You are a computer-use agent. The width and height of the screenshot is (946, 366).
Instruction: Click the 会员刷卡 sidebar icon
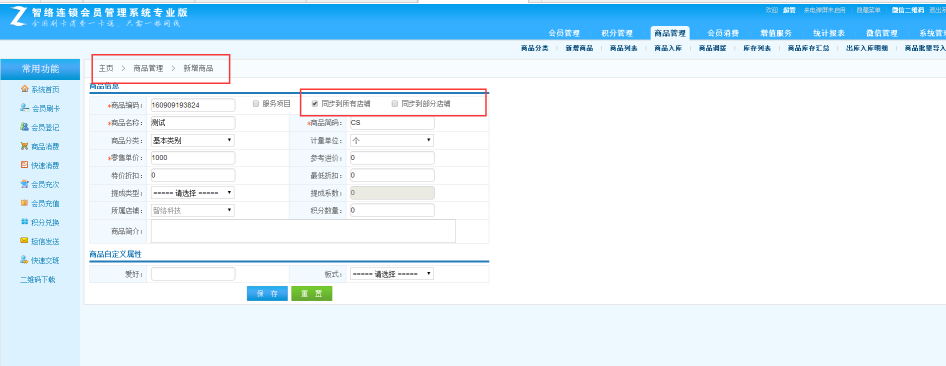[x=25, y=108]
